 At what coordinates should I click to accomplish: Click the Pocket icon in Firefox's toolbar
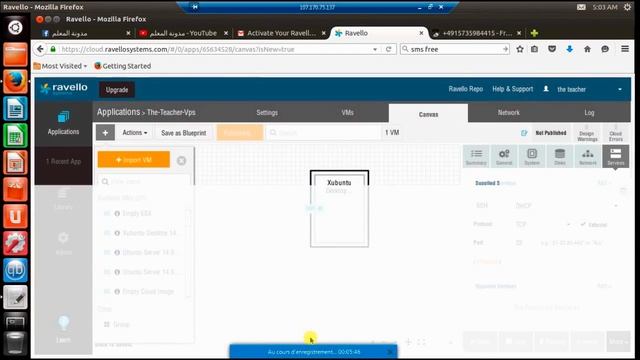[552, 49]
